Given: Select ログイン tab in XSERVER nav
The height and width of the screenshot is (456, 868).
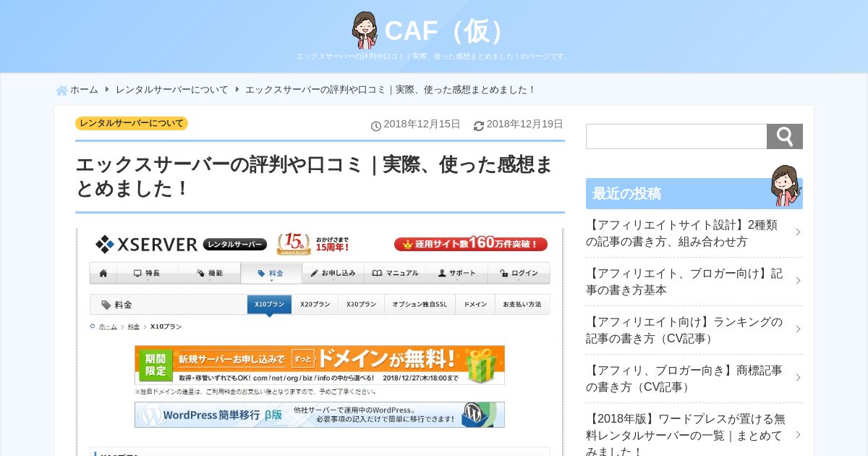Looking at the screenshot, I should (519, 273).
